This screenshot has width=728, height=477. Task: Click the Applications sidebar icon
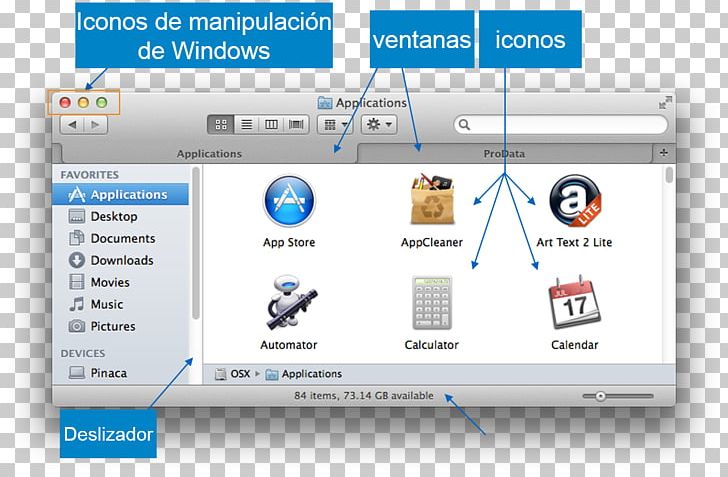point(77,195)
